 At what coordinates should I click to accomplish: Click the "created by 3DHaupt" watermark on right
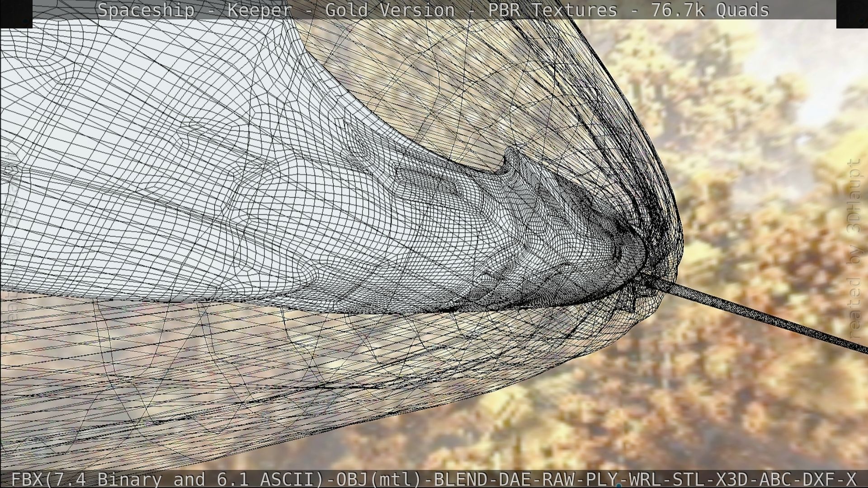point(854,249)
